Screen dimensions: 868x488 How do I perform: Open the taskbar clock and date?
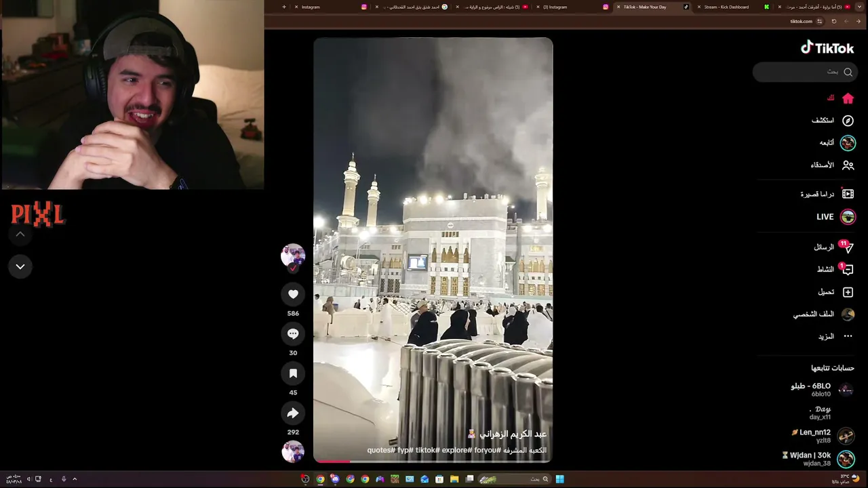click(x=14, y=479)
